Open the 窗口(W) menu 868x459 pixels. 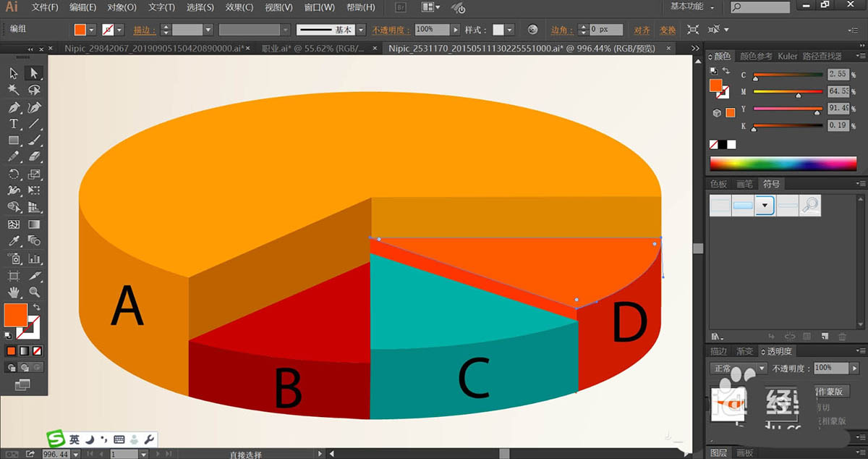[319, 7]
